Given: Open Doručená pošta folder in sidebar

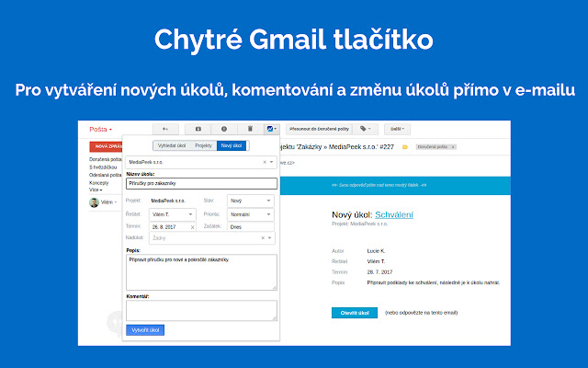Looking at the screenshot, I should pyautogui.click(x=106, y=159).
